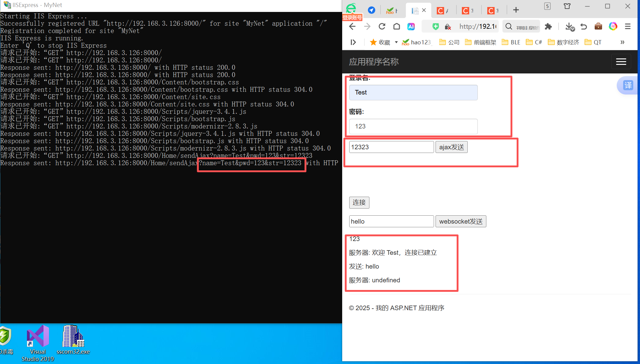This screenshot has width=640, height=364.
Task: Click the 应用程序名称 navbar brand link
Action: coord(374,62)
